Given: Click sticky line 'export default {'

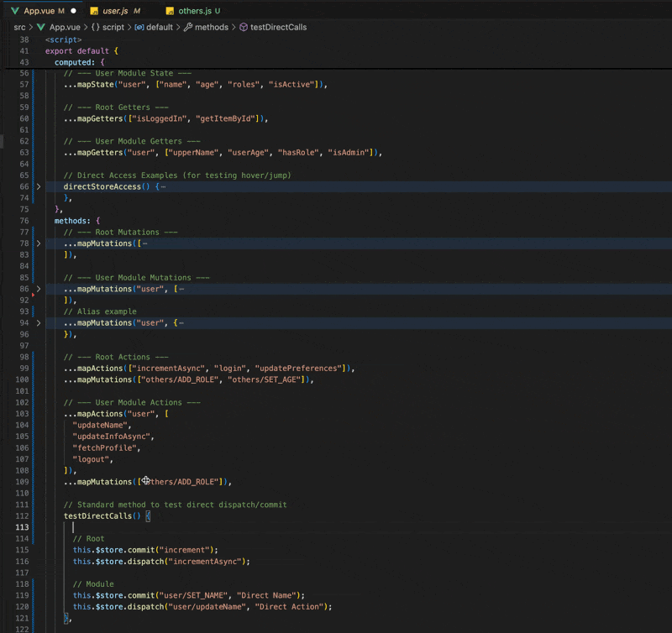Looking at the screenshot, I should tap(81, 51).
